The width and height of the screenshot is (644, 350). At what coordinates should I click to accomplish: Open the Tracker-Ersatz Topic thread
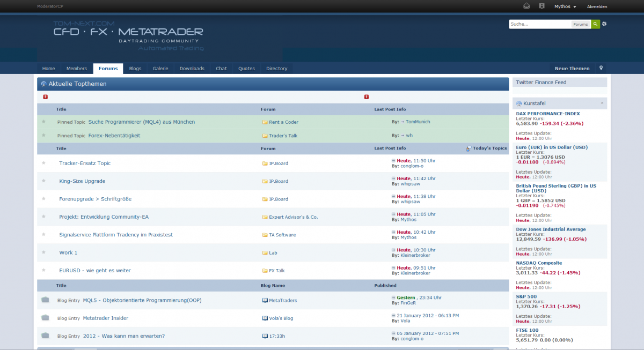(85, 163)
